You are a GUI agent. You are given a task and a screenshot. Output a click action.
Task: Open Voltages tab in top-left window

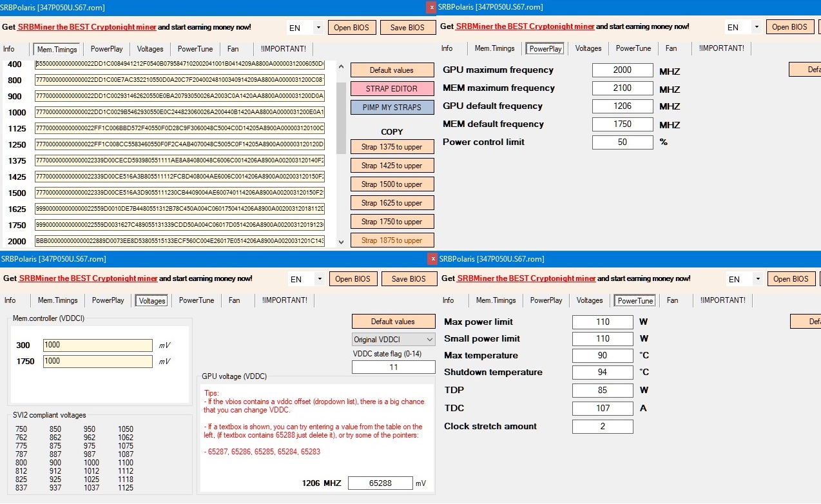(x=150, y=49)
